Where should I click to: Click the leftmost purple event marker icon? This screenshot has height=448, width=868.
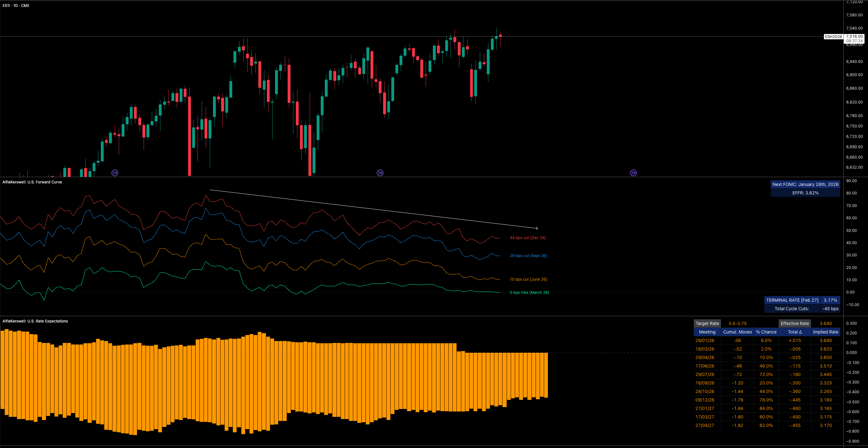[x=115, y=173]
